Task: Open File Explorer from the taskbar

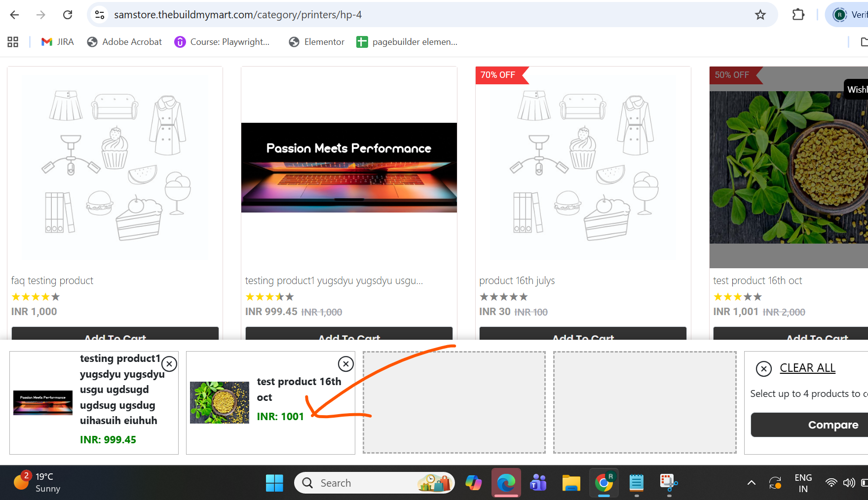Action: 571,483
